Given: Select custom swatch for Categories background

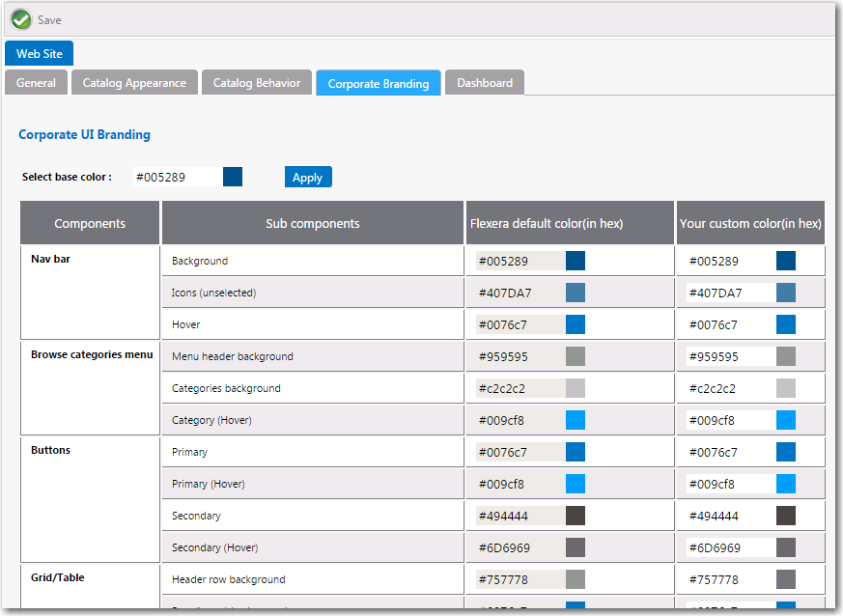Looking at the screenshot, I should point(786,388).
